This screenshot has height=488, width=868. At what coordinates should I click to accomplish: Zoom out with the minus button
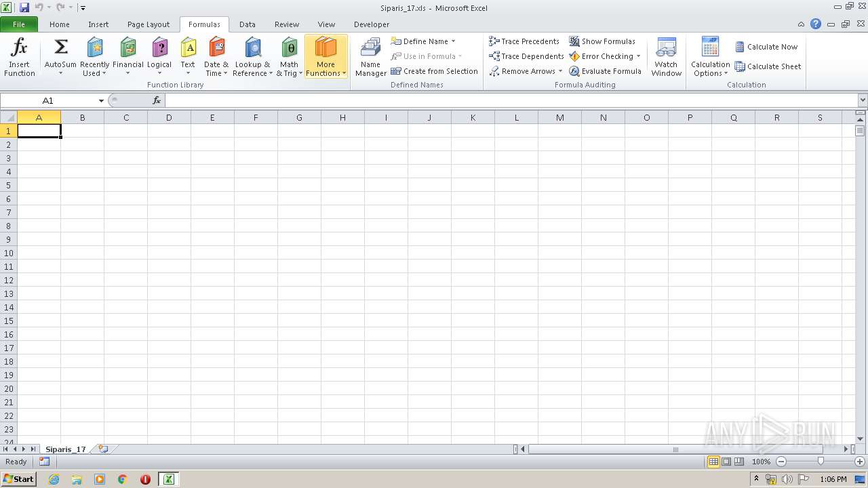[781, 462]
